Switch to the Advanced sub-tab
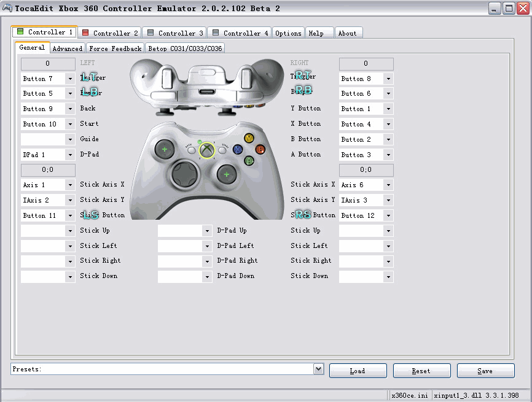 click(x=68, y=48)
